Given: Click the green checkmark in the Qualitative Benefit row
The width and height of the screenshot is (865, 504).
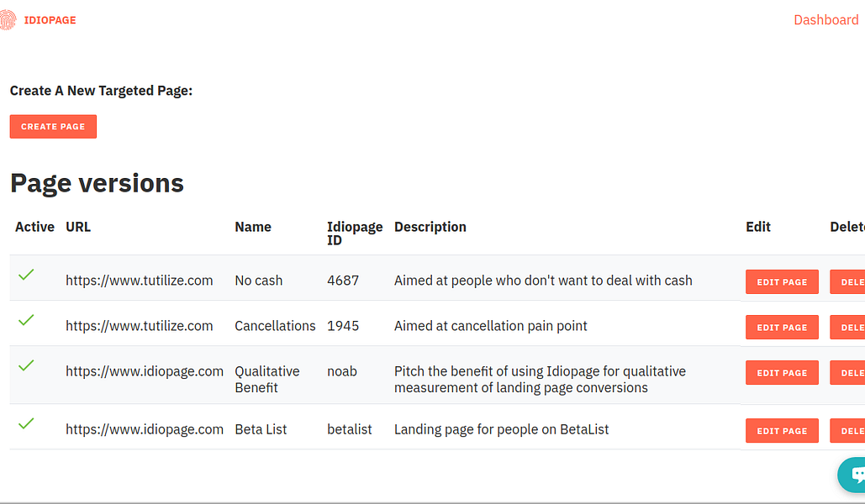Looking at the screenshot, I should click(x=26, y=365).
